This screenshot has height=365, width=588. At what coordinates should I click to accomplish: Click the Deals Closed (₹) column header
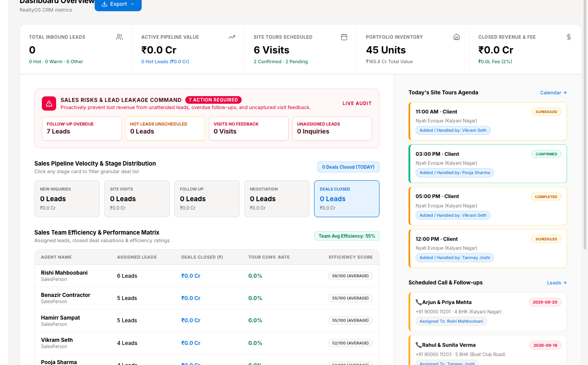202,257
